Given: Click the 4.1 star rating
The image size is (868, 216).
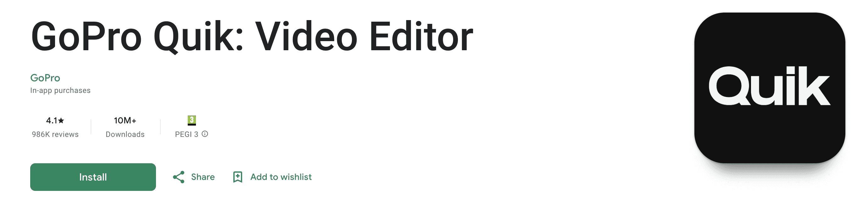Looking at the screenshot, I should [55, 121].
